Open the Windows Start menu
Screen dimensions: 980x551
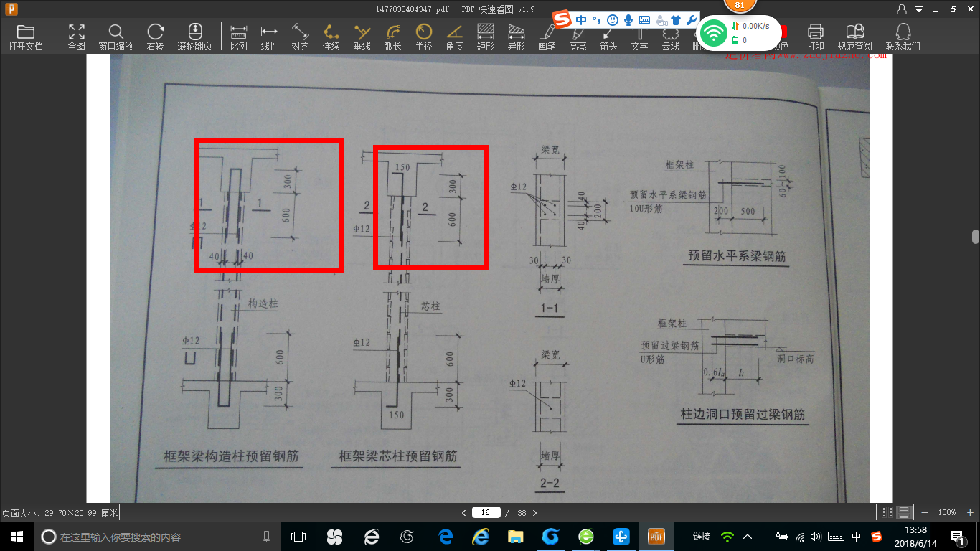coord(17,537)
